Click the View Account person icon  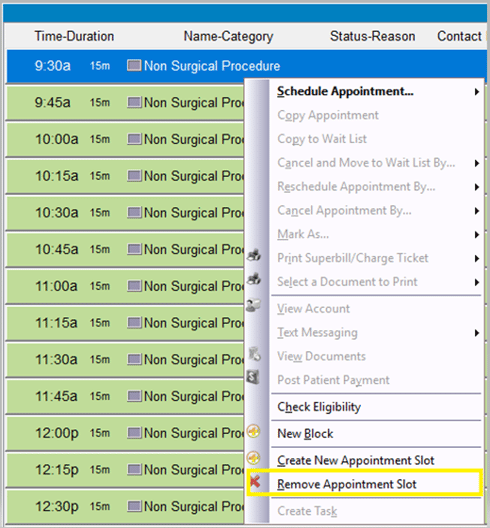pyautogui.click(x=253, y=305)
